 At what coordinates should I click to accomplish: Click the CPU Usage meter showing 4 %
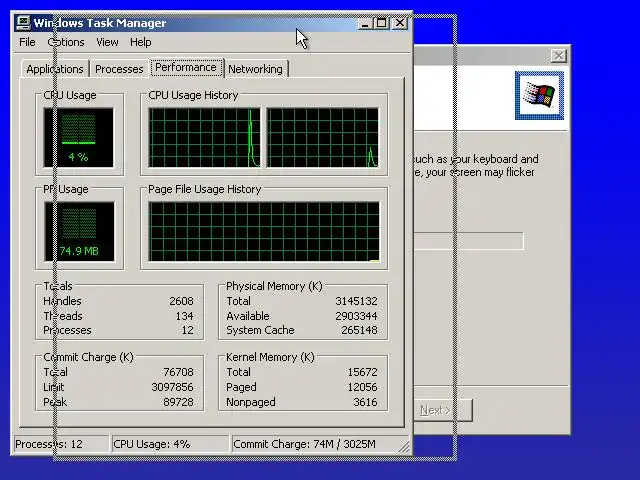(x=78, y=138)
